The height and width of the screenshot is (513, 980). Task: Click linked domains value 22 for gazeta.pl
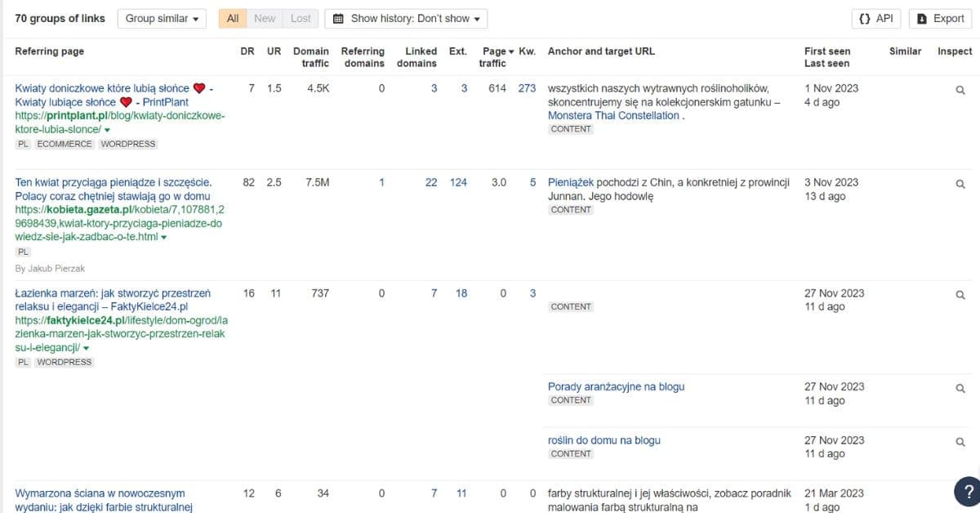click(x=431, y=182)
